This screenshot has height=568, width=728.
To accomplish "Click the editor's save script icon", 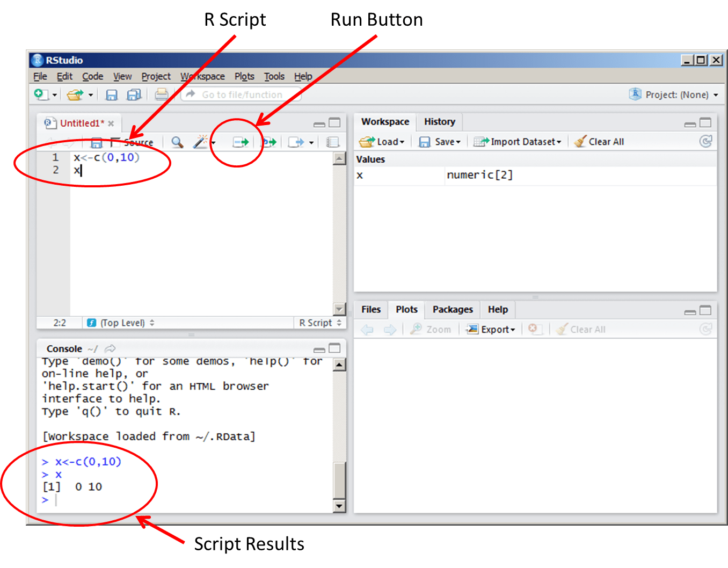I will coord(96,142).
